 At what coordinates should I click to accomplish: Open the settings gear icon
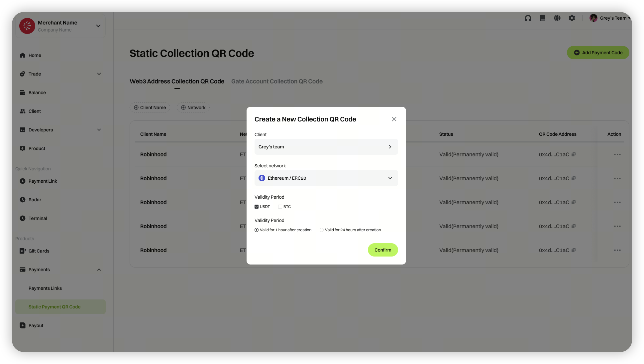pyautogui.click(x=572, y=18)
